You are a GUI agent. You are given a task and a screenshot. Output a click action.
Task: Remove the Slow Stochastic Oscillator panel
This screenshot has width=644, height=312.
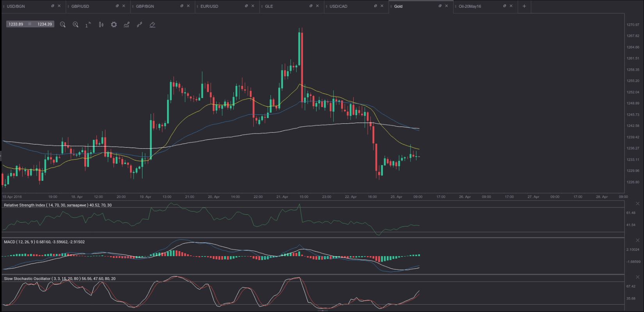637,277
